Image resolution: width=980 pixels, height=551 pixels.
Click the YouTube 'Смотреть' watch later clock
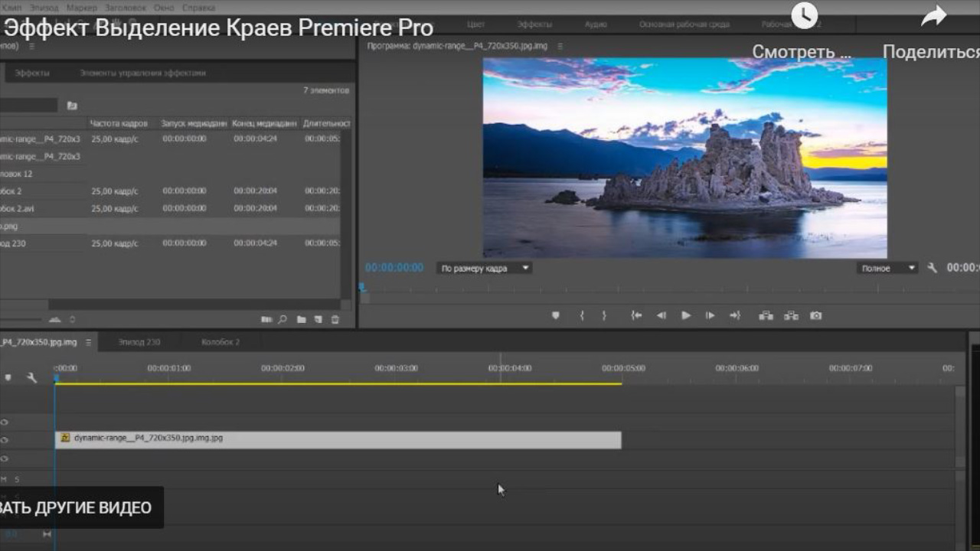click(x=804, y=15)
